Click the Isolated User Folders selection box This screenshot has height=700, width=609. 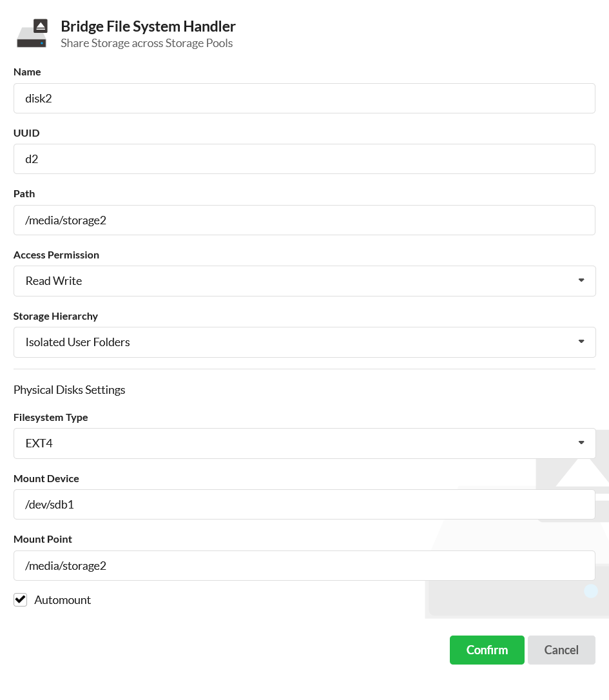click(x=304, y=342)
